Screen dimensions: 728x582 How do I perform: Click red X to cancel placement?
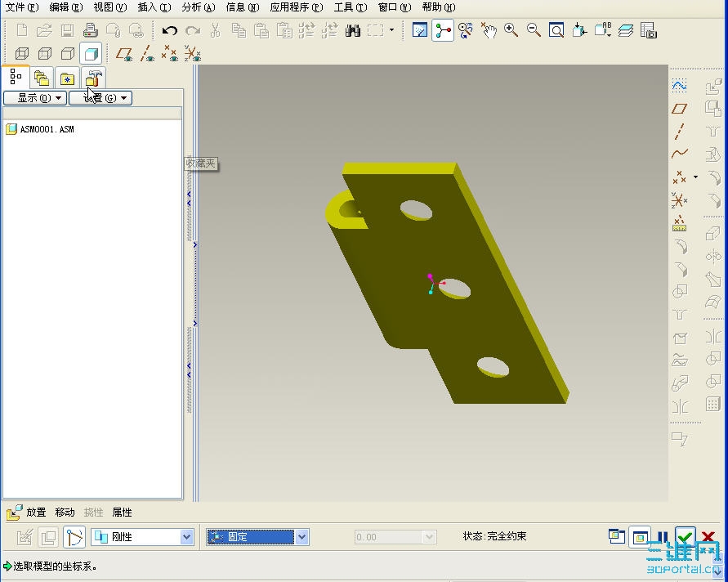pos(708,537)
